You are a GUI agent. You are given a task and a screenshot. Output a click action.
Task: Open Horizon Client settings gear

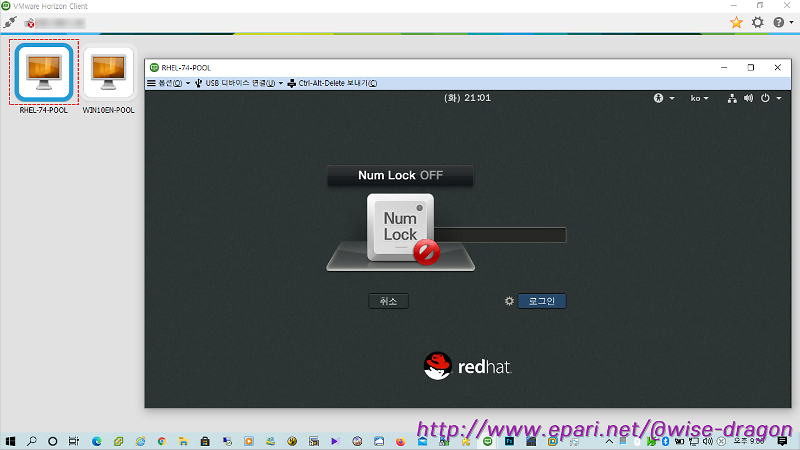point(758,22)
